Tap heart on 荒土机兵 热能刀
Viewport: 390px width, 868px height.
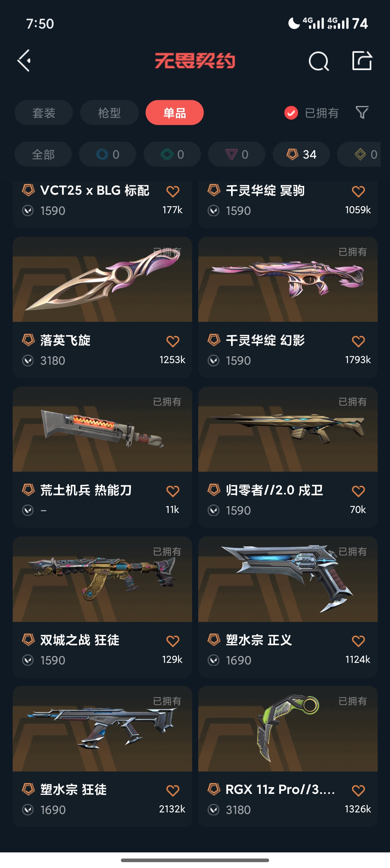pos(173,491)
